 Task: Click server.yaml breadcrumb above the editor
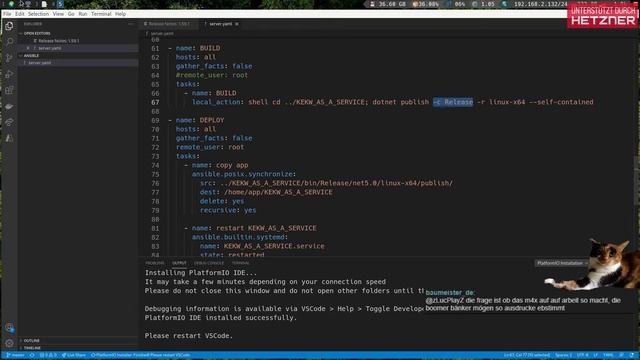coord(162,33)
